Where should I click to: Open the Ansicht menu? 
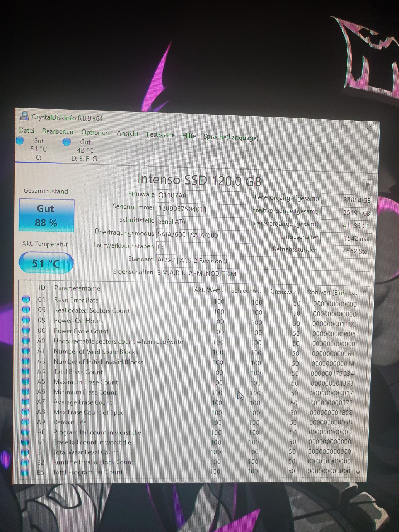(128, 134)
